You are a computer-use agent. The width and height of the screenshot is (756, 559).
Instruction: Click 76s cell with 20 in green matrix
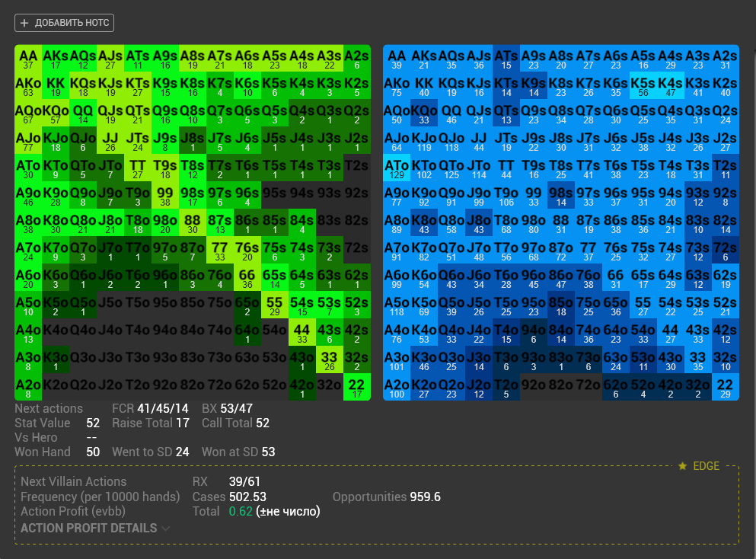point(247,250)
